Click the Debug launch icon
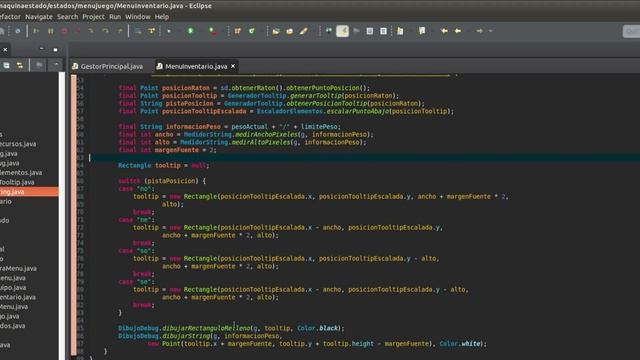This screenshot has height=360, width=640. tap(169, 31)
